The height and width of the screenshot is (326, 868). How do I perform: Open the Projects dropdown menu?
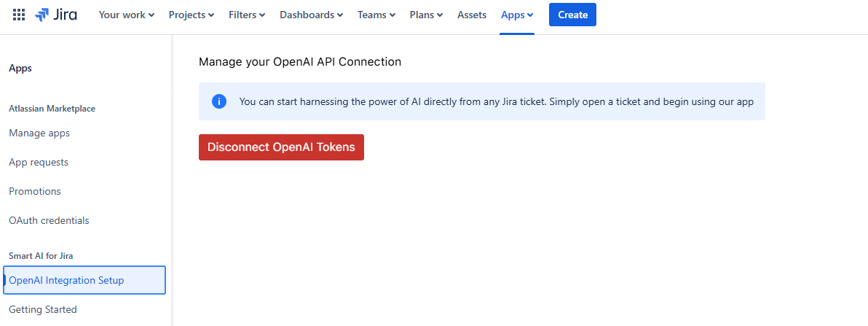[191, 15]
